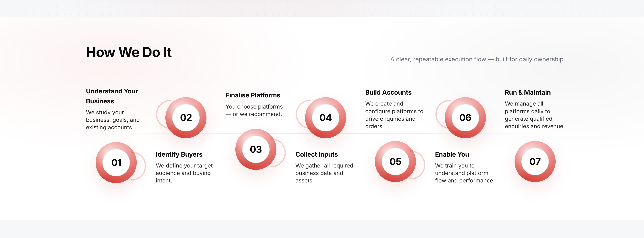Click the "We manage all platforms daily" description
The width and height of the screenshot is (644, 238).
click(534, 115)
